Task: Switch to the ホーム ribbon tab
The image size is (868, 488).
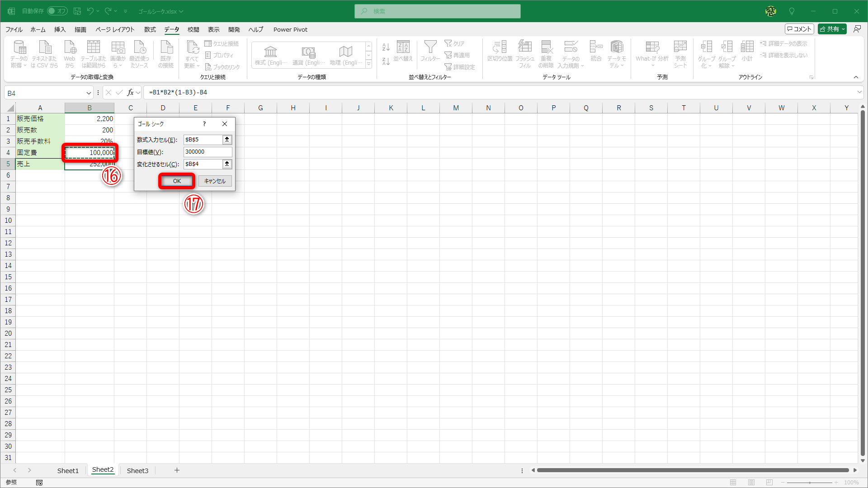Action: point(38,29)
